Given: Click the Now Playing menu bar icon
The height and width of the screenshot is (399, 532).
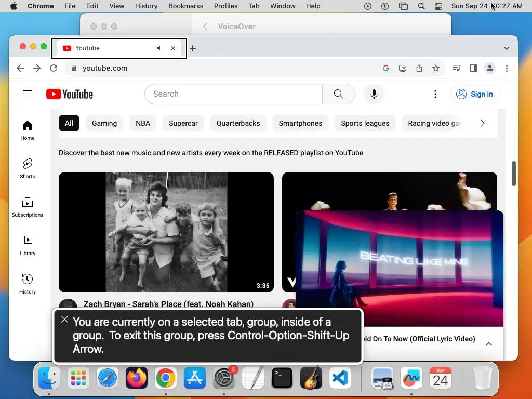Looking at the screenshot, I should (x=368, y=6).
